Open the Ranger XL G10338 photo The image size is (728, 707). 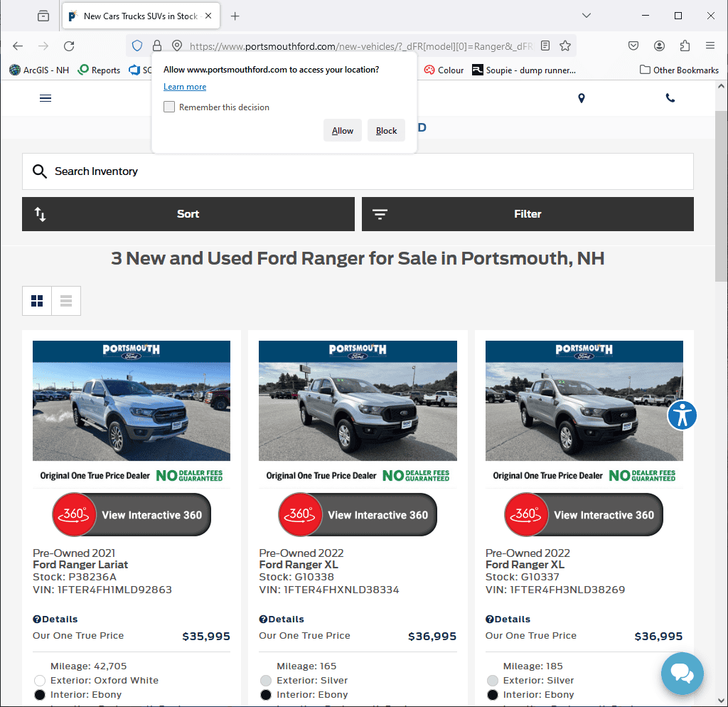(x=358, y=401)
